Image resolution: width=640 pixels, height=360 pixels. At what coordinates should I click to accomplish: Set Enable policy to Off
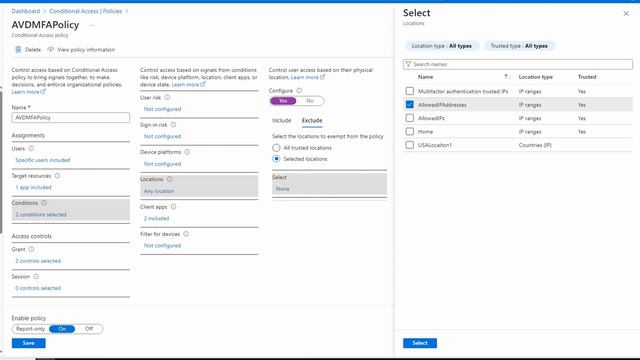coord(89,329)
